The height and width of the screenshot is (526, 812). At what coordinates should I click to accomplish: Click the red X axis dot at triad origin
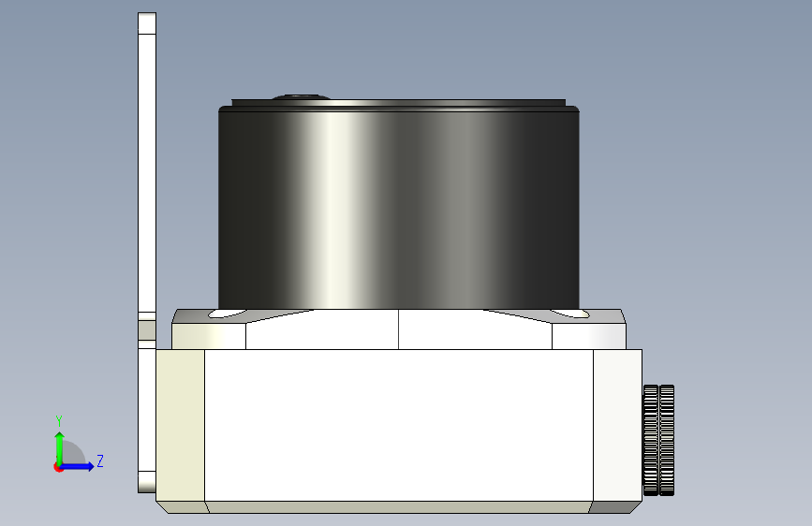coord(58,467)
